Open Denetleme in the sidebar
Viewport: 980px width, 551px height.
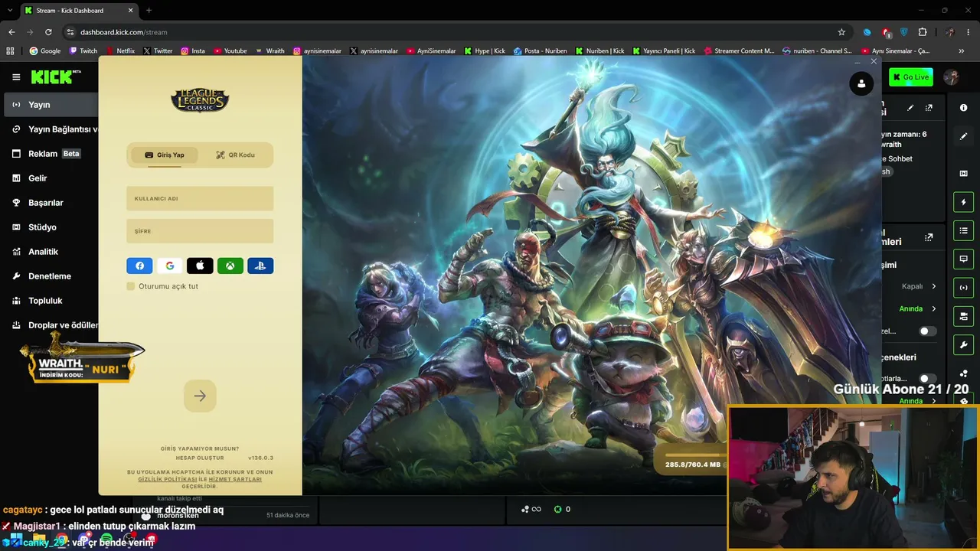[x=51, y=276]
